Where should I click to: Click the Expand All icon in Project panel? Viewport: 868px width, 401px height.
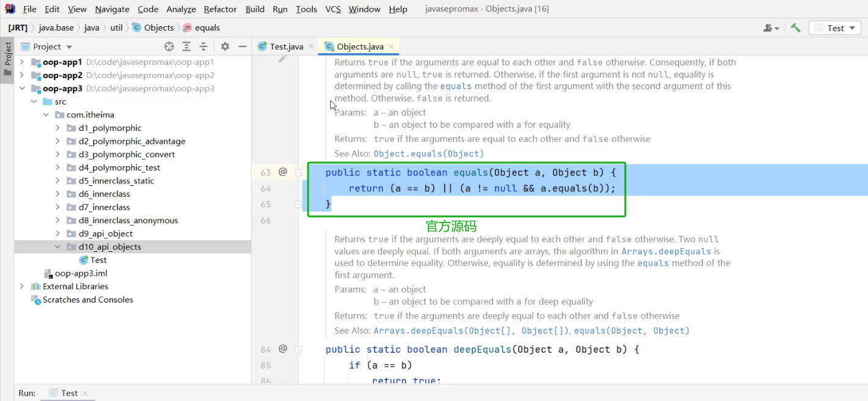pyautogui.click(x=186, y=46)
